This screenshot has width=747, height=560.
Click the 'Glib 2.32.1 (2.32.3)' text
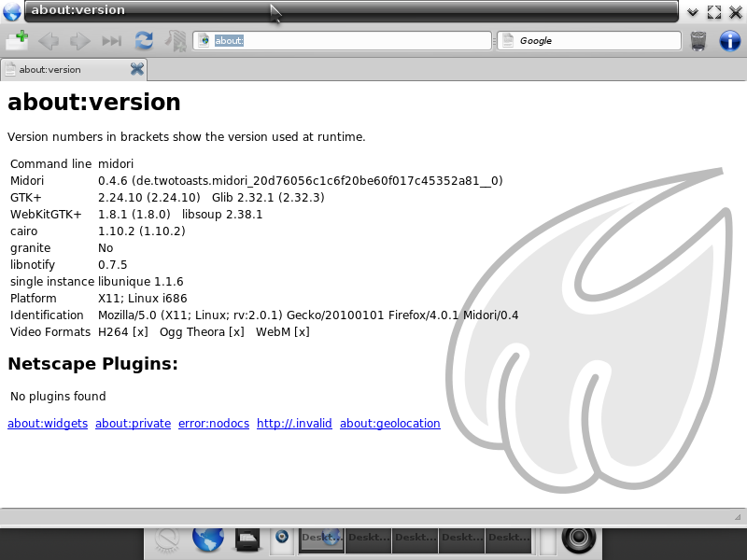click(x=268, y=198)
